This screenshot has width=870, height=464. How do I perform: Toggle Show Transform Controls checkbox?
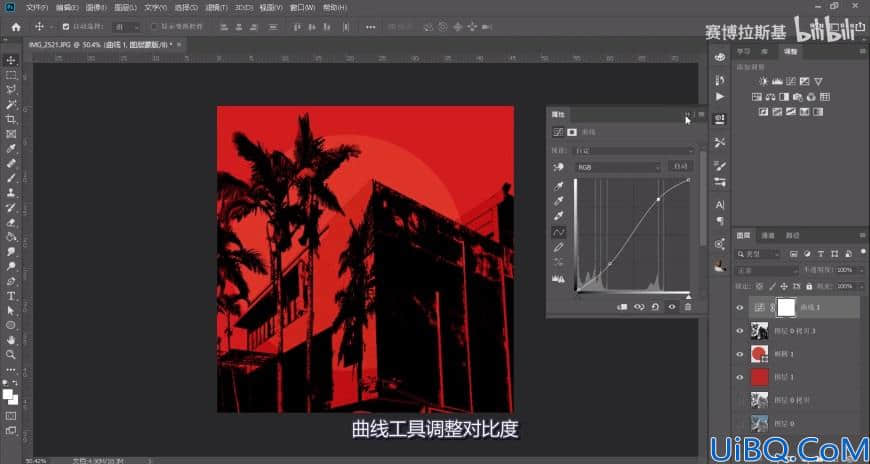pyautogui.click(x=155, y=27)
